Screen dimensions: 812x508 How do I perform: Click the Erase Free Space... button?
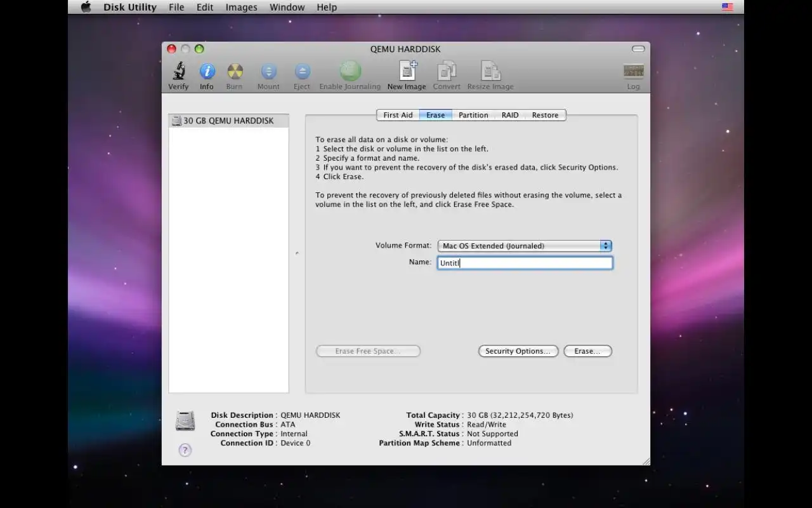(x=368, y=351)
